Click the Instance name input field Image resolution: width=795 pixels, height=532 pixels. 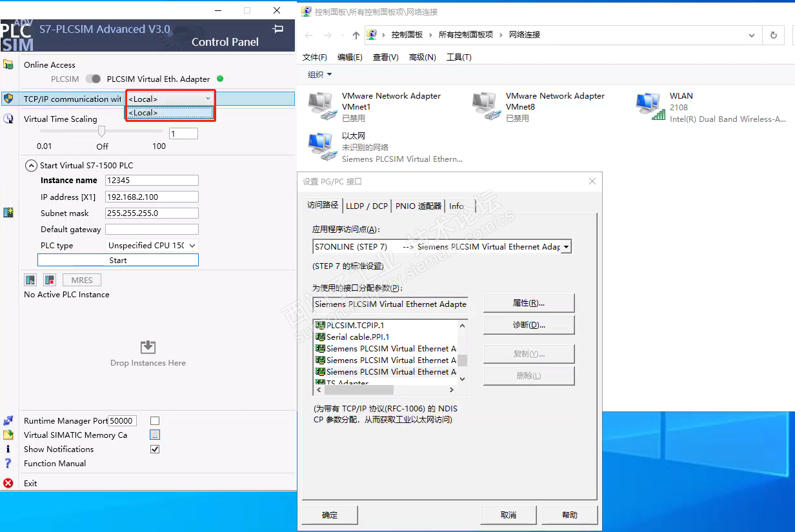point(152,181)
